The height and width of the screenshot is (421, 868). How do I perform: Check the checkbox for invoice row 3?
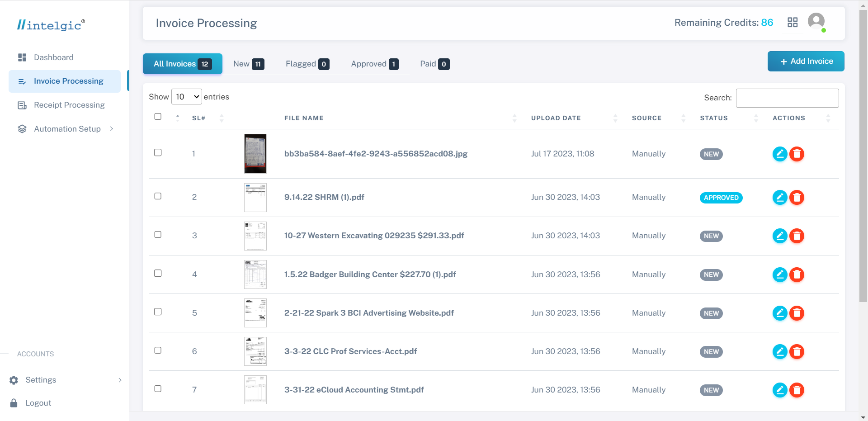click(158, 234)
